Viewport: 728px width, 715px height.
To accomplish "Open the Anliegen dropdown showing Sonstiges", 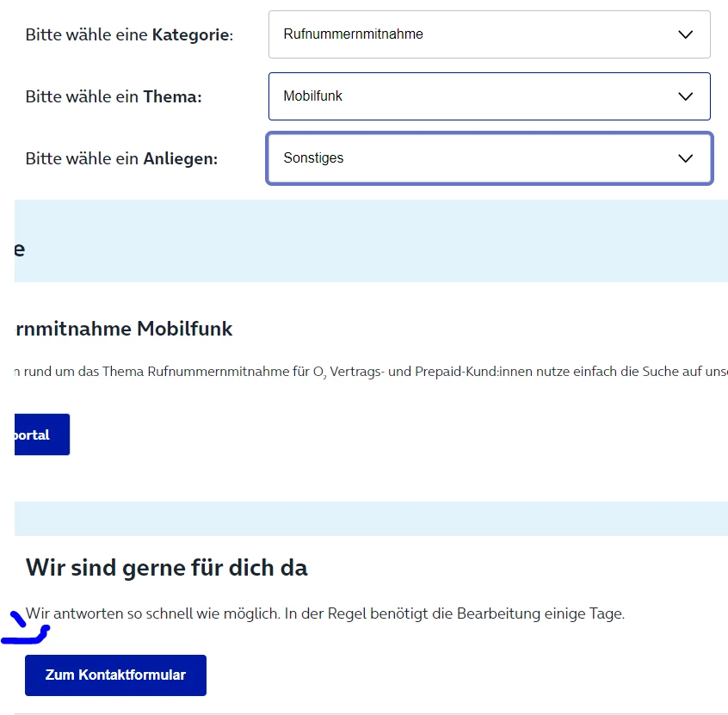I will 489,158.
